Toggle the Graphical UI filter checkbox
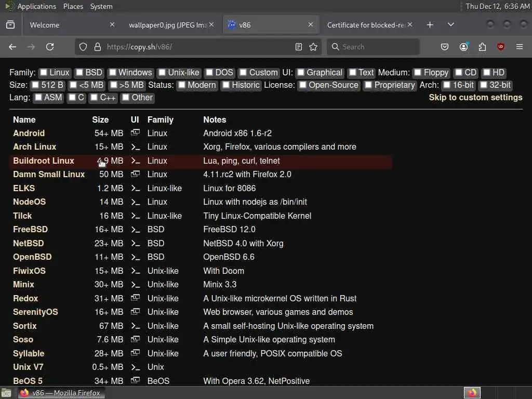This screenshot has width=532, height=399. point(301,73)
